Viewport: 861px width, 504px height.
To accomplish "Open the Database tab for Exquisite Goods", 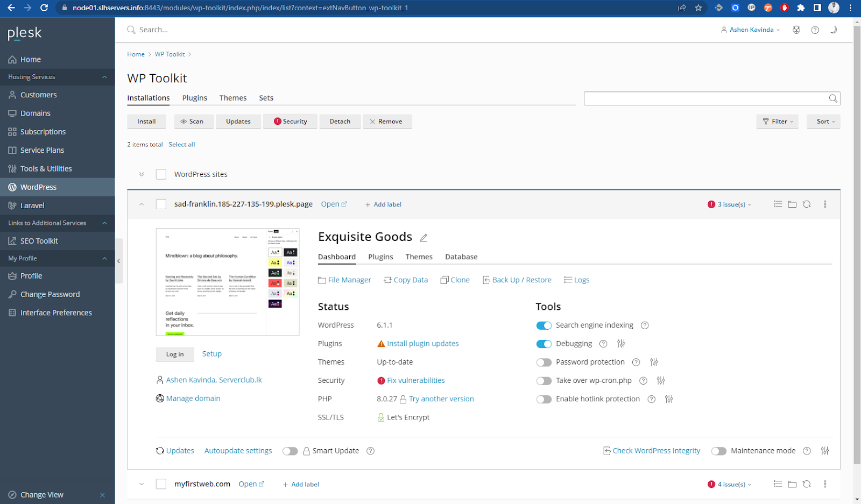I will coord(461,257).
